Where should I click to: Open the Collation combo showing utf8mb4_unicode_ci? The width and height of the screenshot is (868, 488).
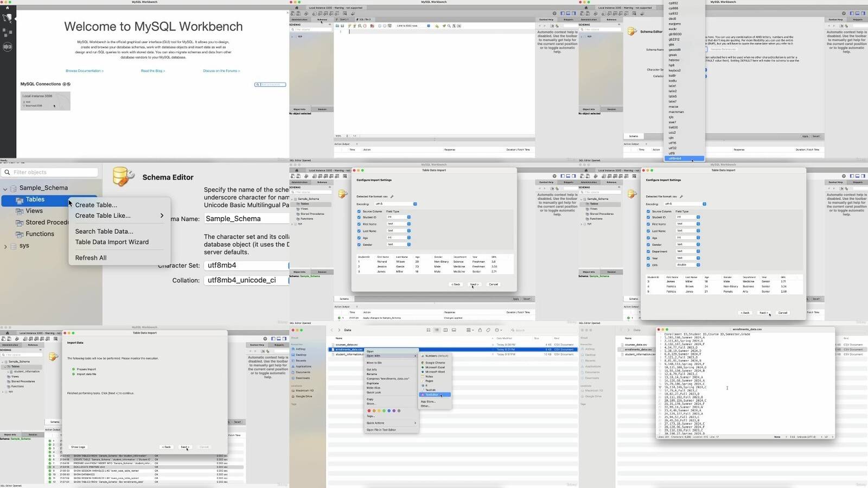coord(246,280)
